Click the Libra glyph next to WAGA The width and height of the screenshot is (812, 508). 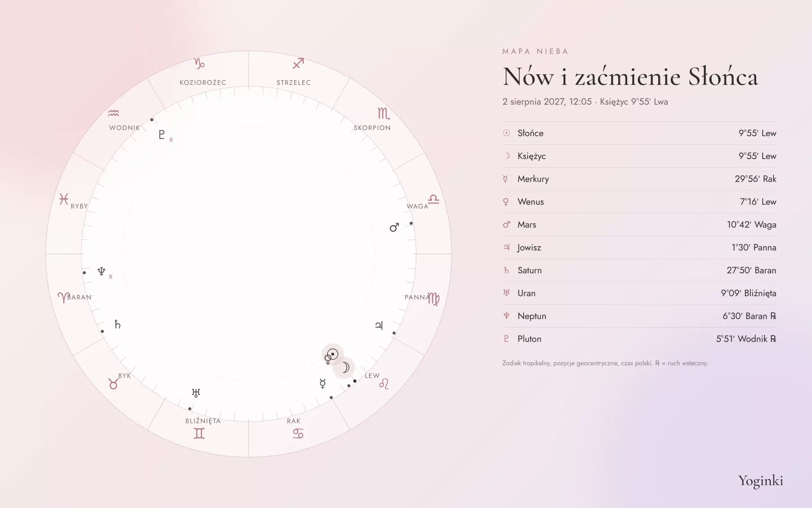(433, 199)
